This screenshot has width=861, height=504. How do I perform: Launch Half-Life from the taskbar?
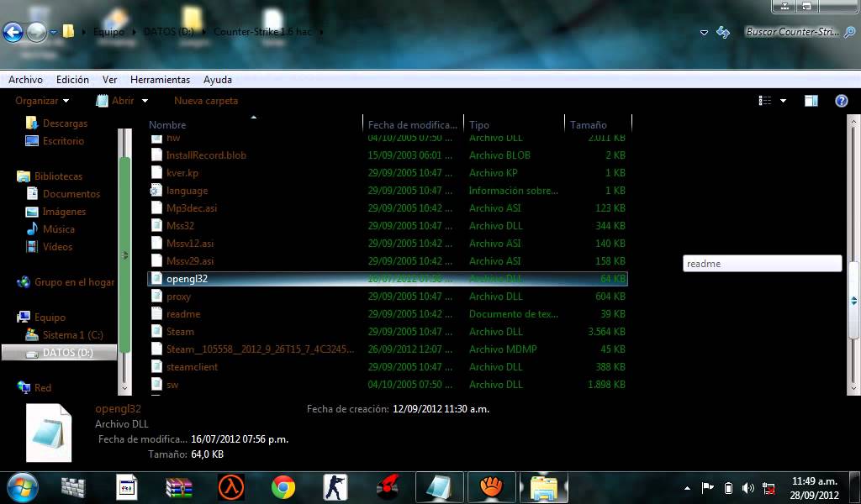pyautogui.click(x=231, y=487)
